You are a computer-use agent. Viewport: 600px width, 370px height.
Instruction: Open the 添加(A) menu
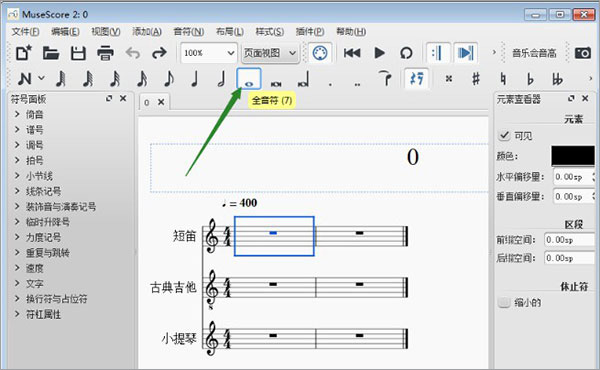(147, 31)
